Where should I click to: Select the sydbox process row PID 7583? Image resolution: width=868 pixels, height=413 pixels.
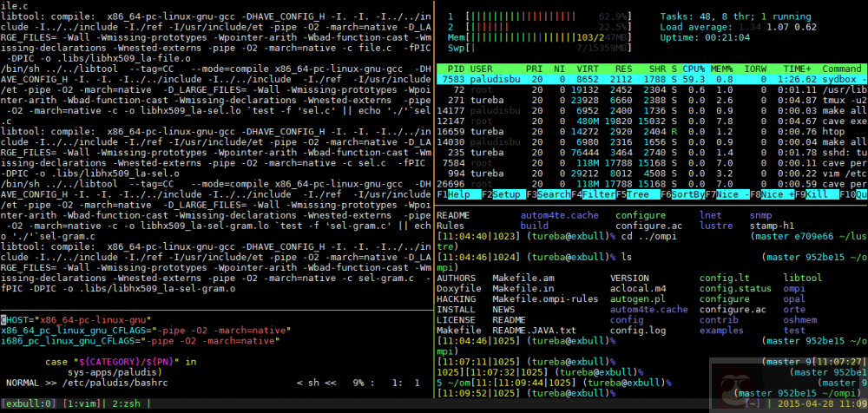(652, 79)
